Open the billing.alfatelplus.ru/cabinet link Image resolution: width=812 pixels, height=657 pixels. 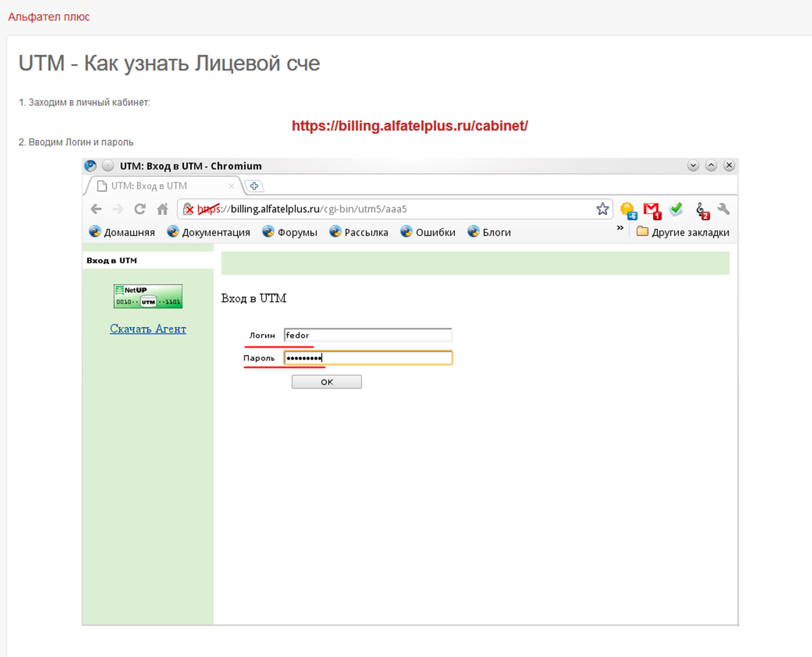point(410,126)
